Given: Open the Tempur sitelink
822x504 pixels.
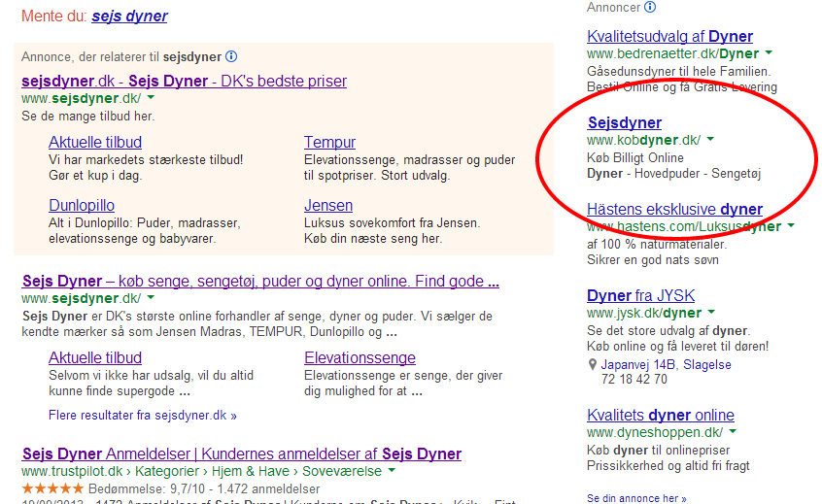Looking at the screenshot, I should point(329,143).
